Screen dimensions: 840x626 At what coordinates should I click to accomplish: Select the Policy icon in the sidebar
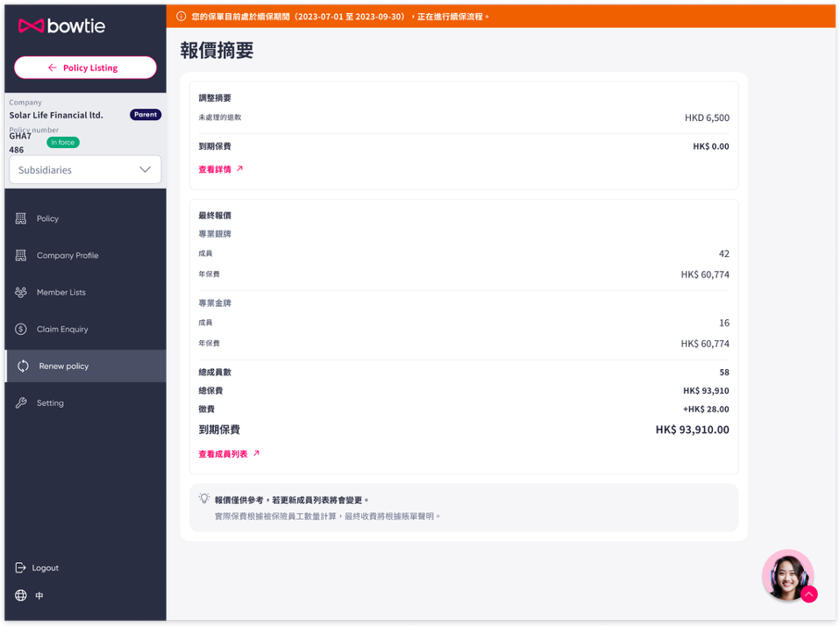(x=21, y=218)
